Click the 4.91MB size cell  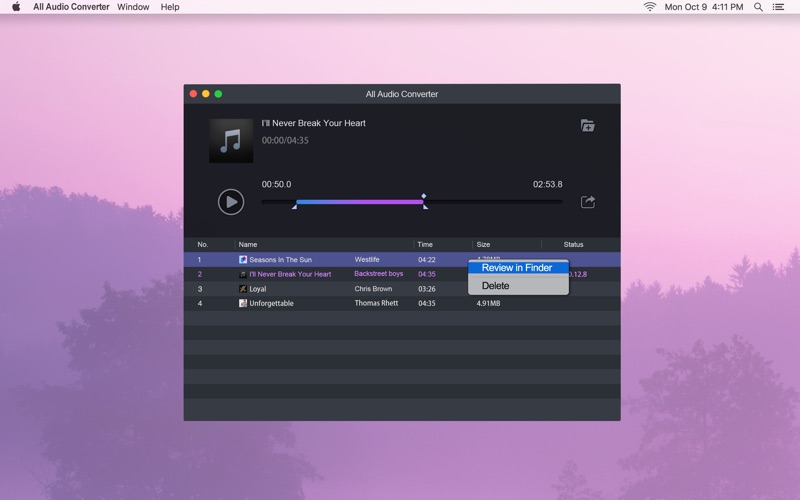(x=488, y=303)
